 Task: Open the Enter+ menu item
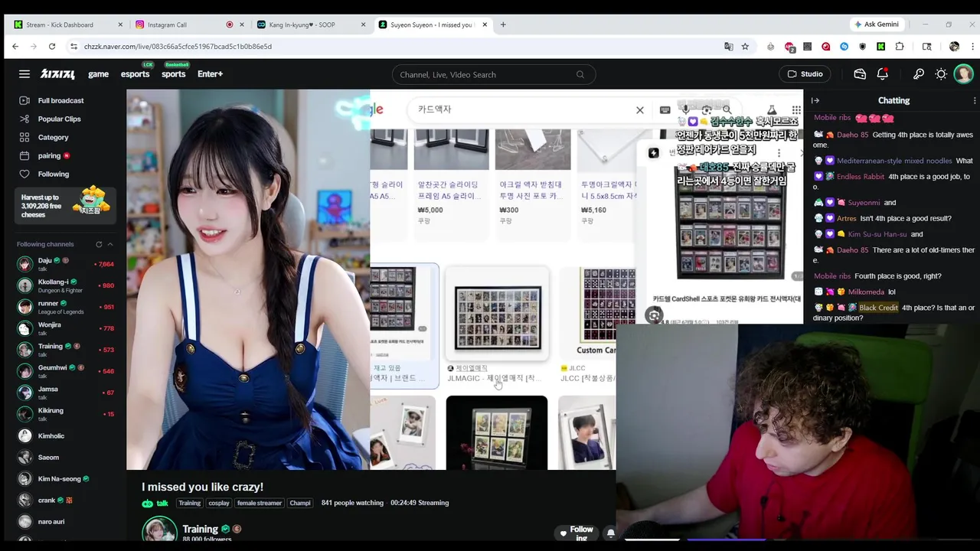click(x=210, y=74)
